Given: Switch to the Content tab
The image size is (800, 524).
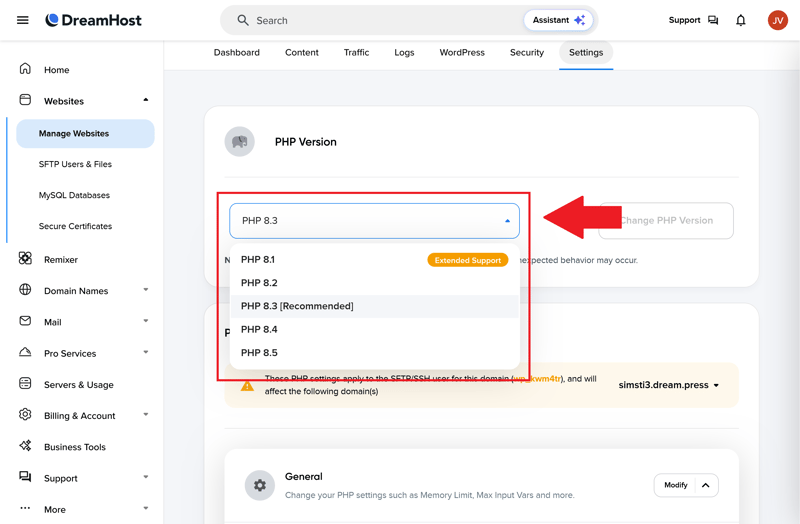Looking at the screenshot, I should (x=302, y=53).
